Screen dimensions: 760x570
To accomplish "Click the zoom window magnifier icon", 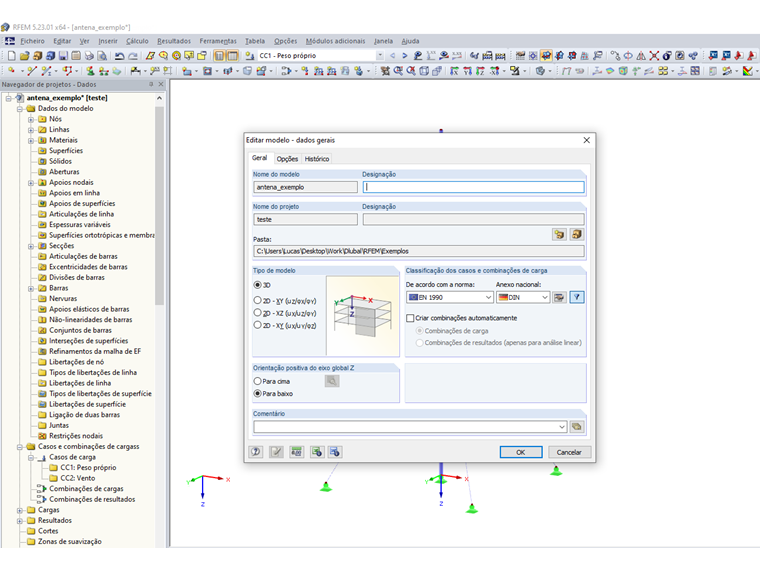I will [x=398, y=71].
